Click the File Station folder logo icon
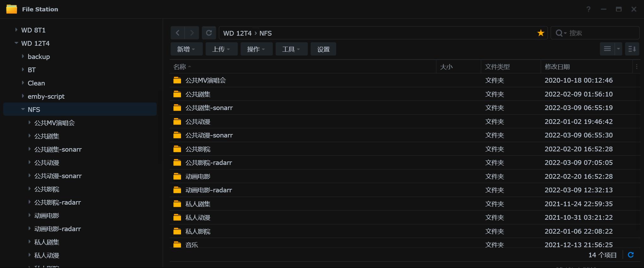The height and width of the screenshot is (268, 644). point(12,9)
